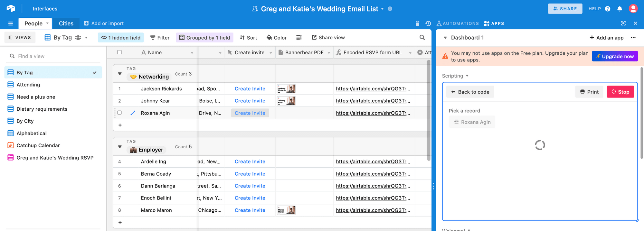Viewport: 644px width, 231px height.
Task: Open the Sort options
Action: (248, 38)
